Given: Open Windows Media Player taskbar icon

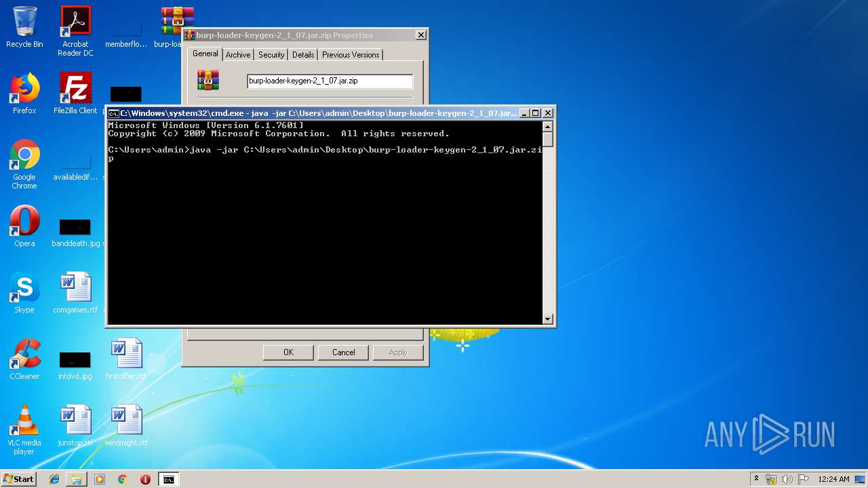Looking at the screenshot, I should pyautogui.click(x=100, y=479).
